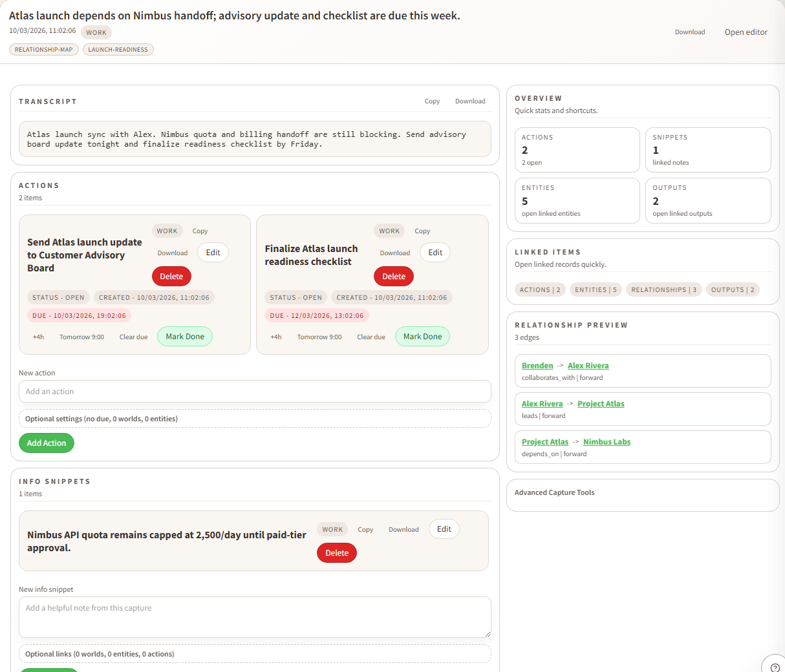Click Open editor at the top right

[746, 32]
